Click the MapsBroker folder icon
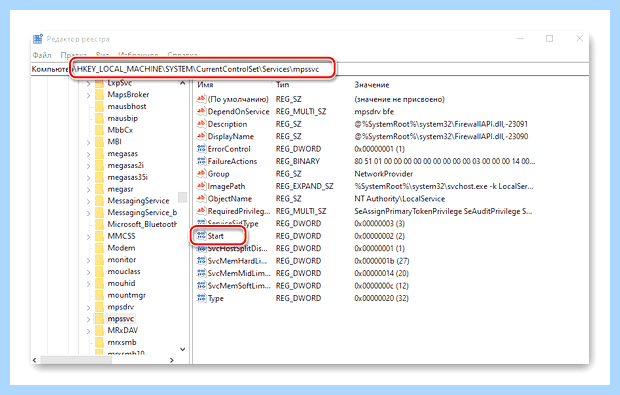 pyautogui.click(x=99, y=94)
